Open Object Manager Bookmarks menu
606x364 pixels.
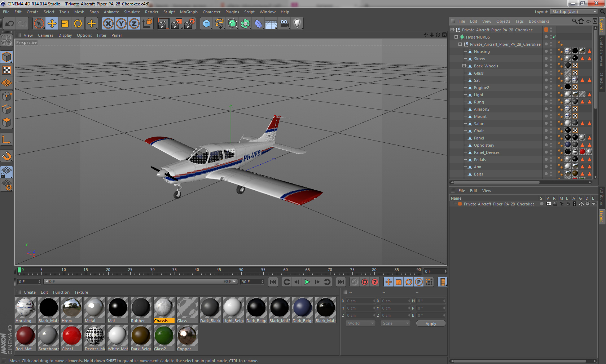coord(539,21)
